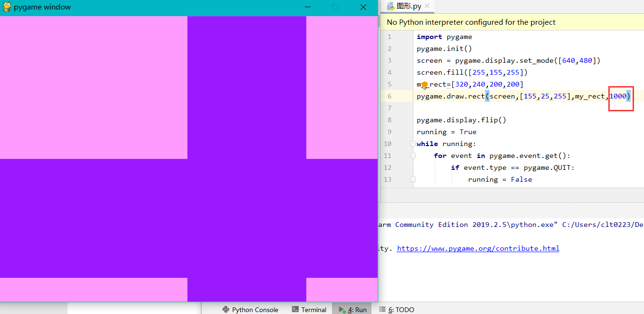644x314 pixels.
Task: Click the screen.fill([255,155,255]) line
Action: tap(472, 72)
